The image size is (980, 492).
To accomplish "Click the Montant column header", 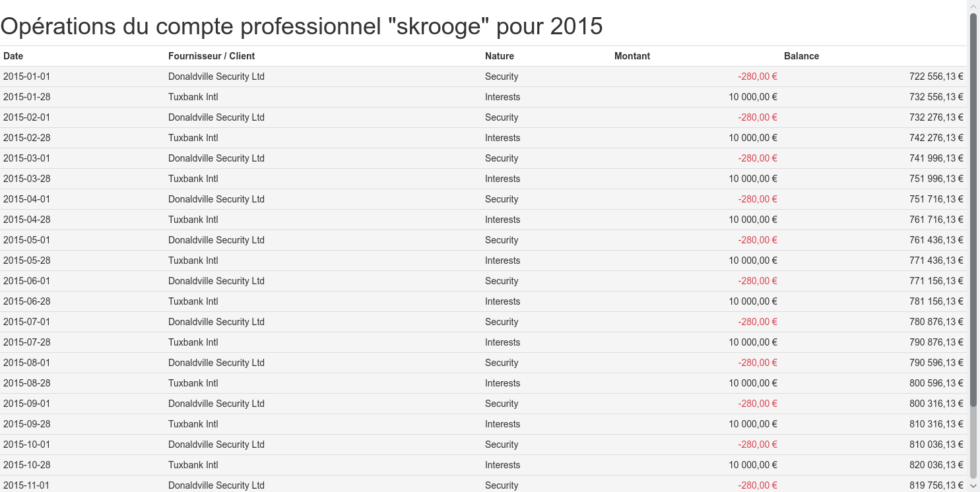I will tap(632, 56).
